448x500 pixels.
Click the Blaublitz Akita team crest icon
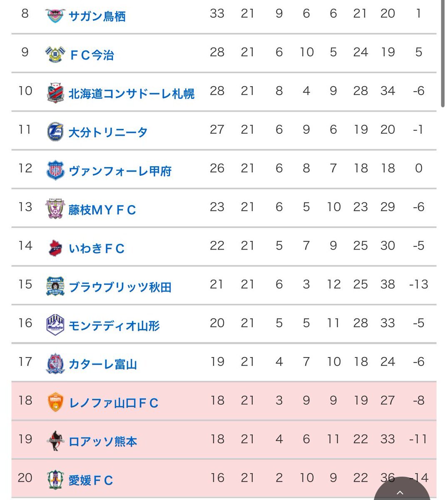55,287
